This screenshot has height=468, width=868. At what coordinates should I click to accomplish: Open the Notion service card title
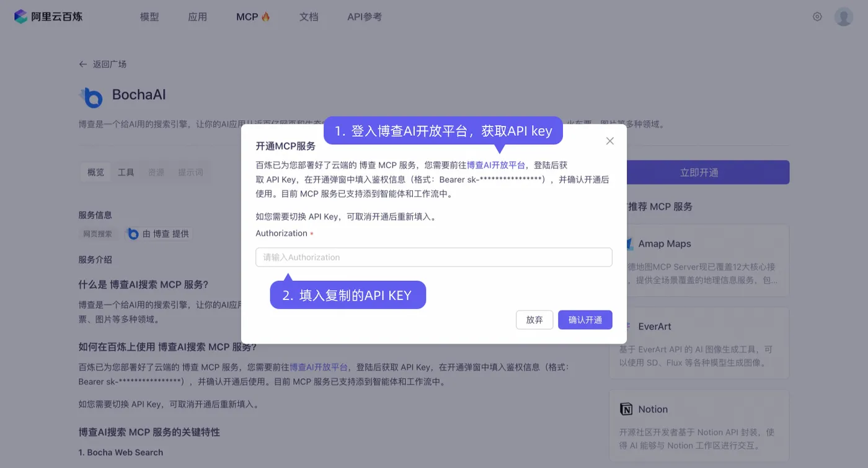click(x=653, y=409)
